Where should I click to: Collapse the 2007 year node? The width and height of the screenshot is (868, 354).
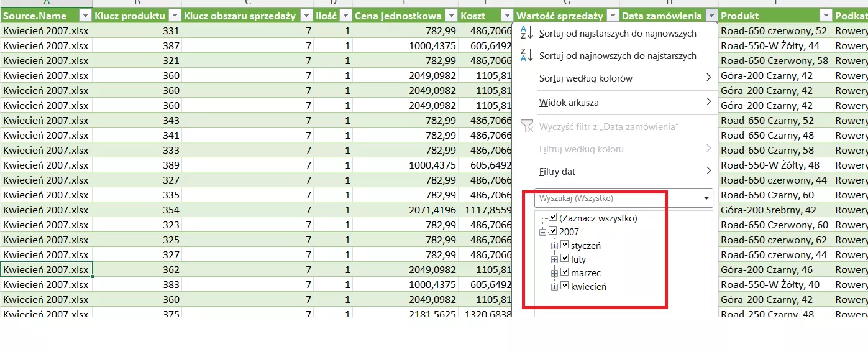coord(543,232)
